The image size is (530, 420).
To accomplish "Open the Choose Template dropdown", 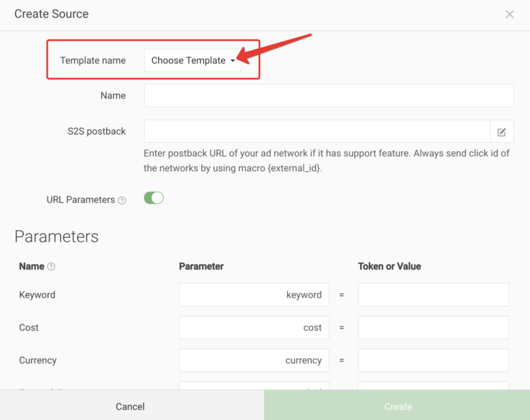I will click(193, 60).
